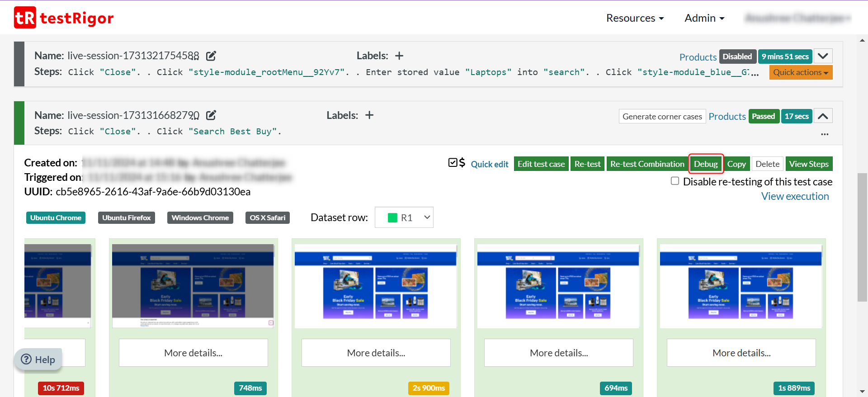Expand the first test case chevron
The image size is (868, 397).
click(x=823, y=57)
